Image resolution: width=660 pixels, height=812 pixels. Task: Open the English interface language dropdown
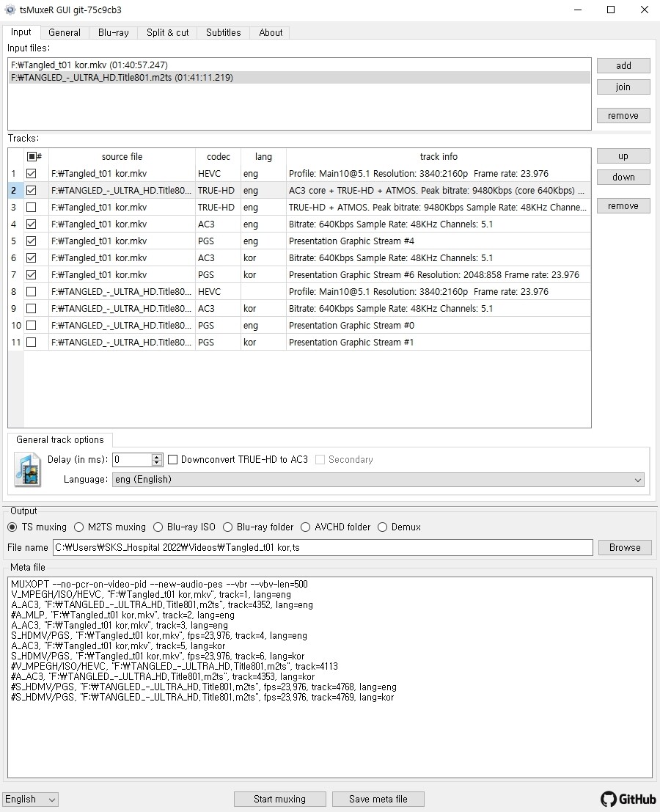click(x=30, y=799)
